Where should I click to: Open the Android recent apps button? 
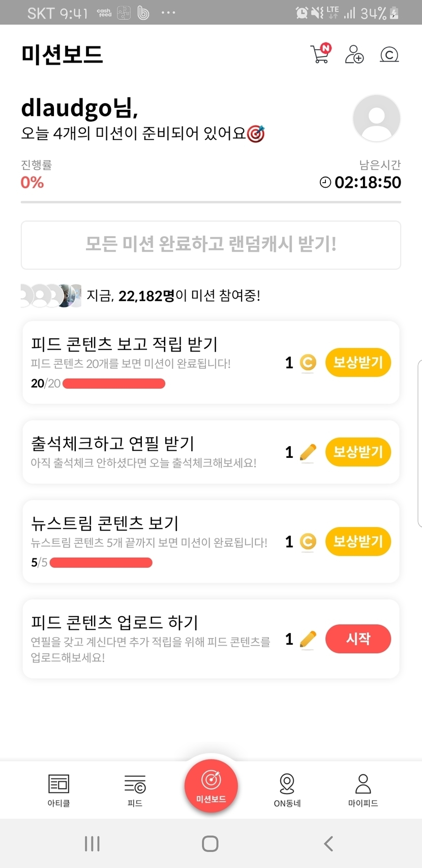(x=92, y=844)
